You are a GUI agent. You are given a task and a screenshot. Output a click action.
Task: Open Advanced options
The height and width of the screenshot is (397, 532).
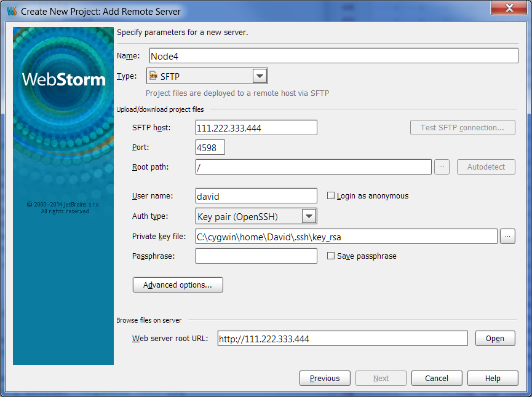178,285
